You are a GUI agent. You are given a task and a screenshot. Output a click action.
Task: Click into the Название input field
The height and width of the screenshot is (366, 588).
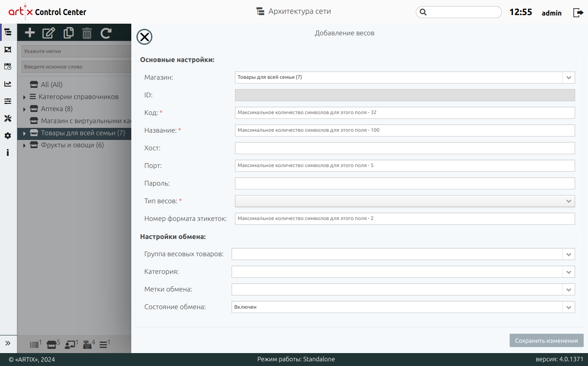(405, 130)
